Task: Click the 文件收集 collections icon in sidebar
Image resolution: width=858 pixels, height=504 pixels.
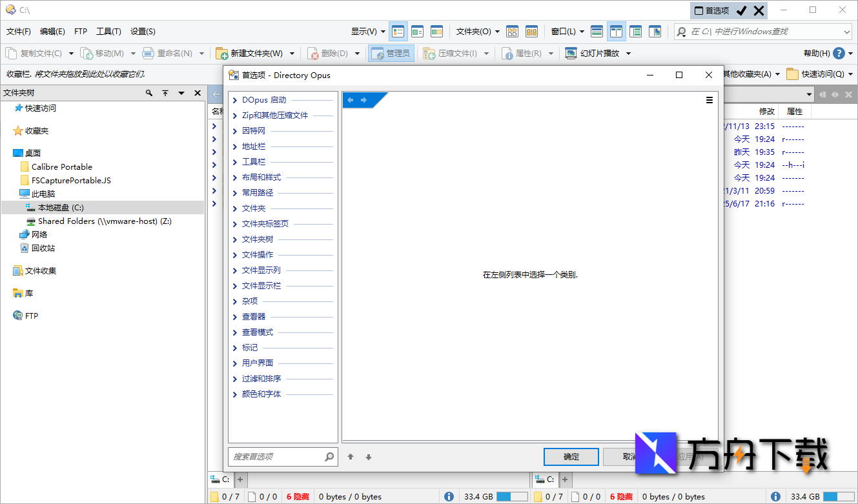Action: (19, 270)
